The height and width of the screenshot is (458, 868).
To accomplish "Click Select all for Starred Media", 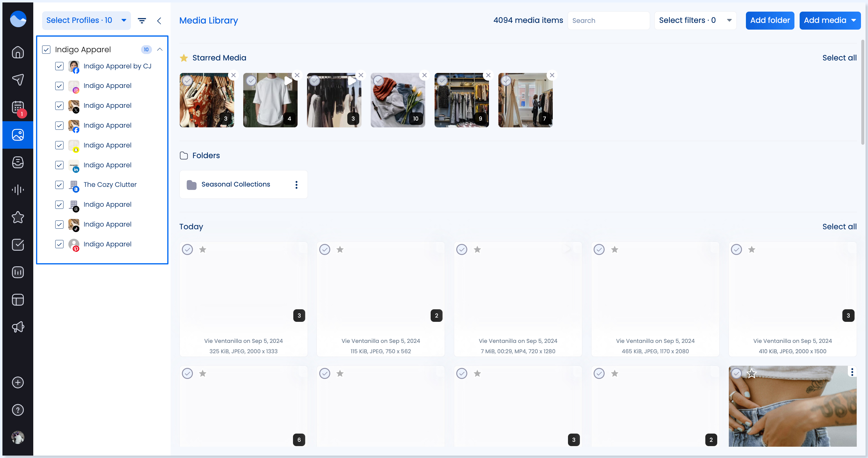I will pos(839,58).
